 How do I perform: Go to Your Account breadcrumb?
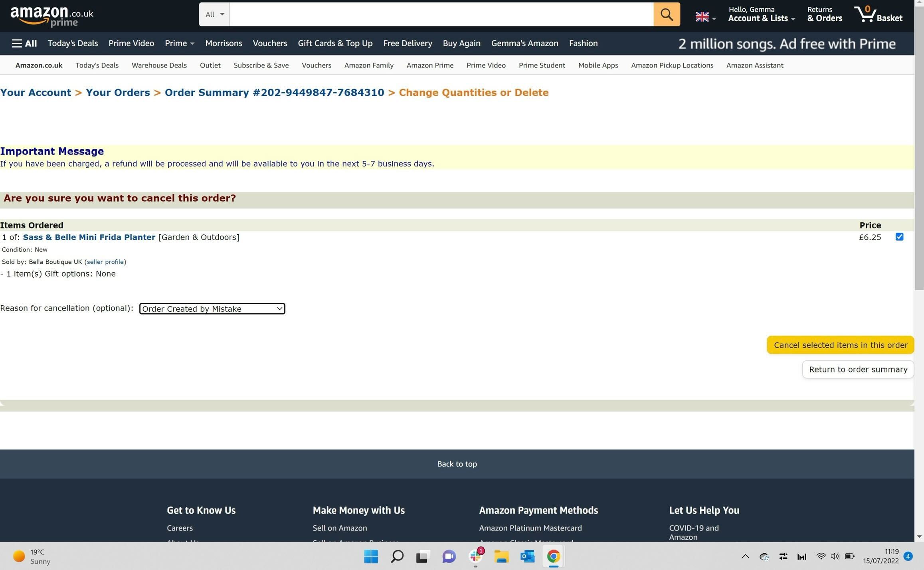pyautogui.click(x=36, y=93)
